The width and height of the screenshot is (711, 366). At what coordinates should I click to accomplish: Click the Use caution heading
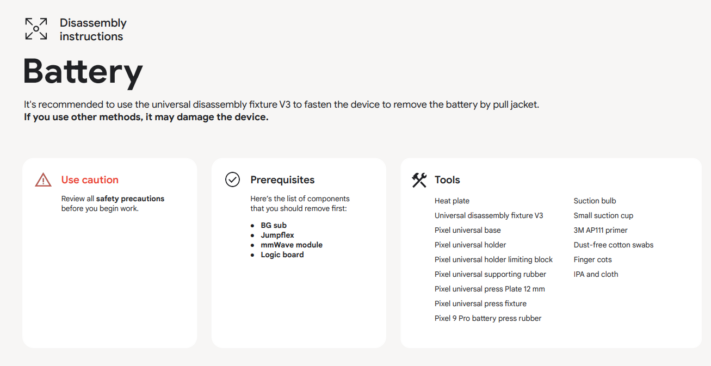tap(90, 180)
